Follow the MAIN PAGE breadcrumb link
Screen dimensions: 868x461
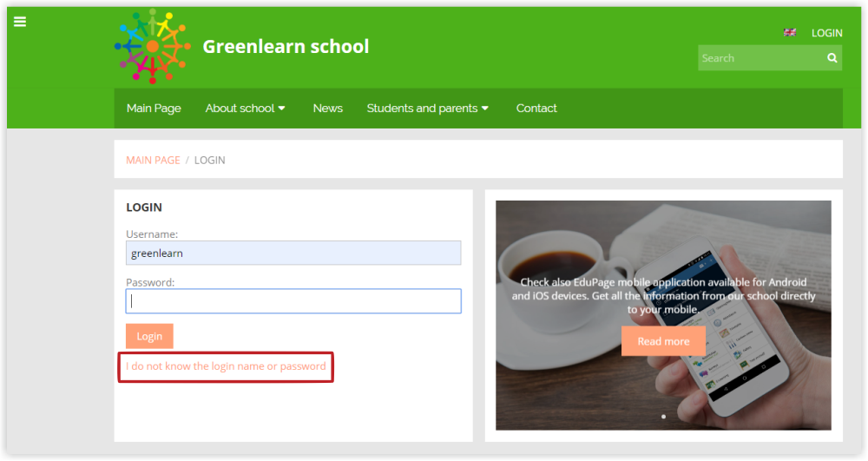153,160
